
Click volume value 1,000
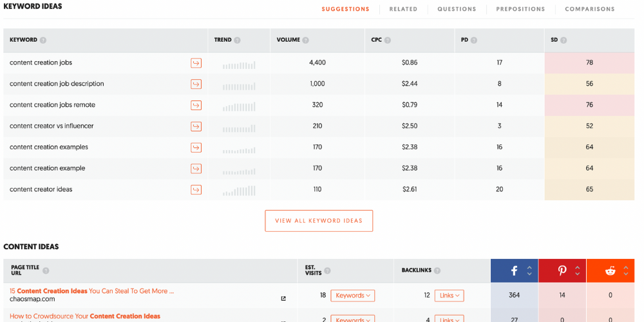pyautogui.click(x=317, y=84)
